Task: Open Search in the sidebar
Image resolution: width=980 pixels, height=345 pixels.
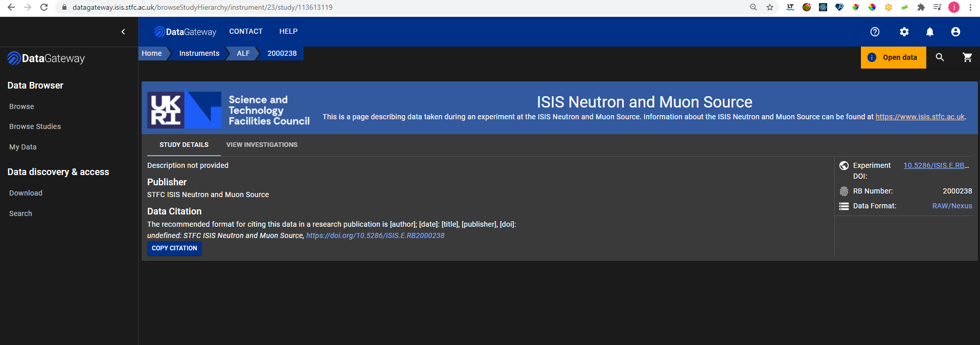Action: 20,213
